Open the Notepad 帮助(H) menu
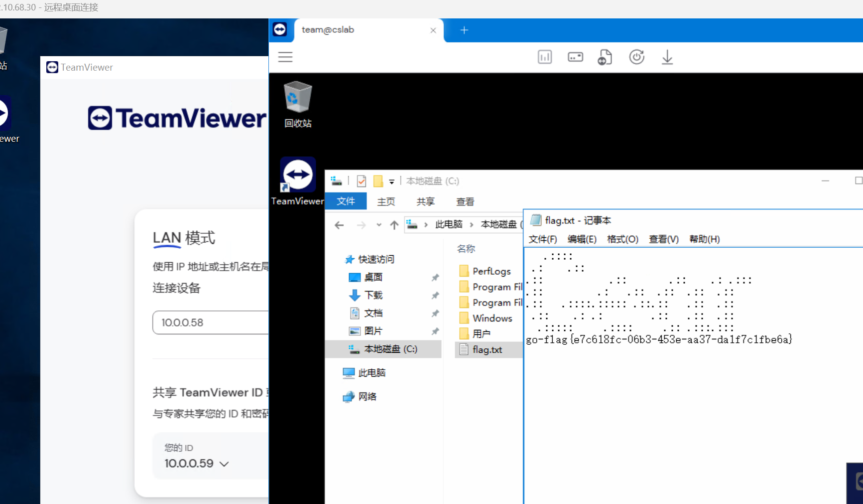This screenshot has height=504, width=863. click(x=705, y=239)
